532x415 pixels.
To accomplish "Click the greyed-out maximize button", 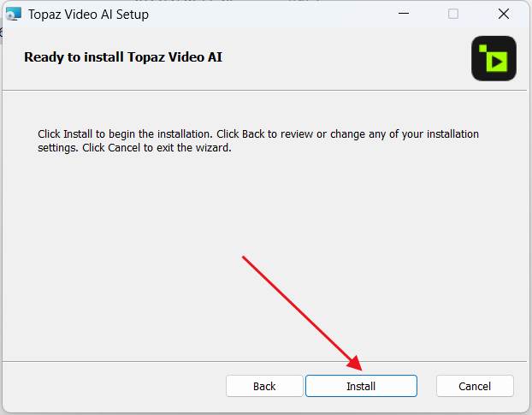I will click(x=453, y=14).
